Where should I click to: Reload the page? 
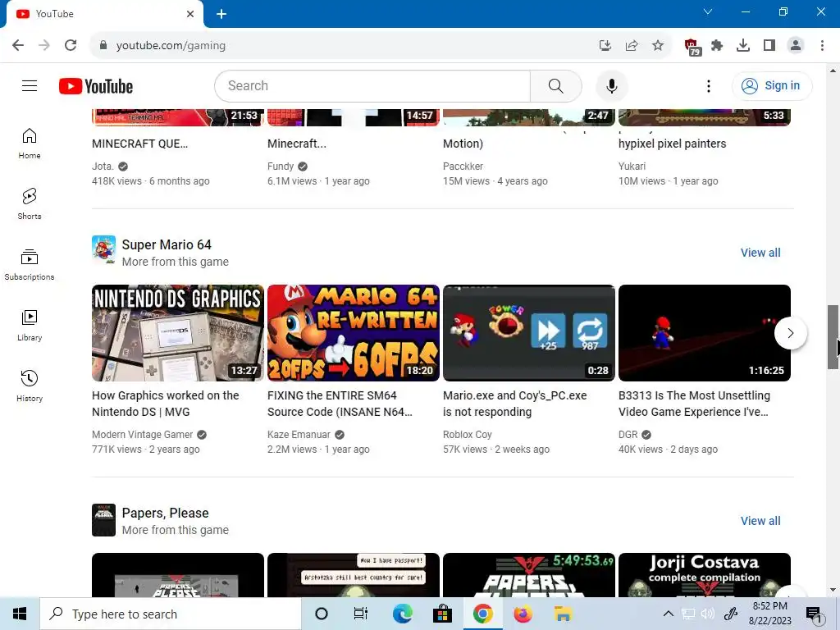[71, 46]
